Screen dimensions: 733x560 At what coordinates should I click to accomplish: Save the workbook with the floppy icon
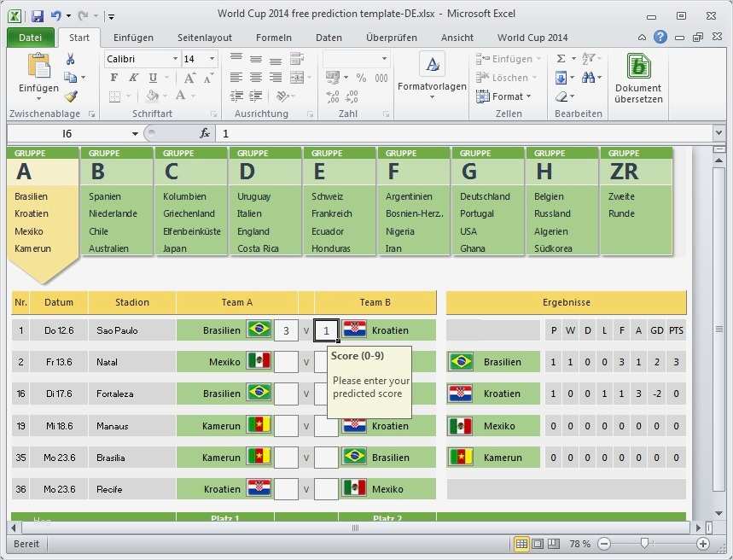(38, 16)
